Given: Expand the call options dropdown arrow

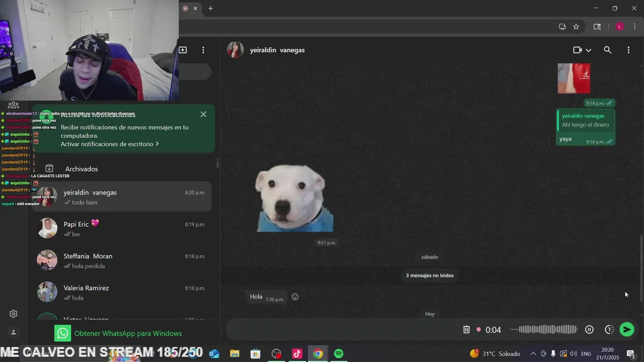Looking at the screenshot, I should click(588, 50).
